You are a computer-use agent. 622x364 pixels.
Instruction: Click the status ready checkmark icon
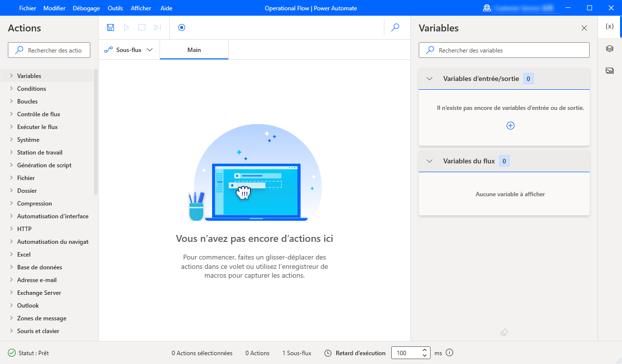(11, 353)
